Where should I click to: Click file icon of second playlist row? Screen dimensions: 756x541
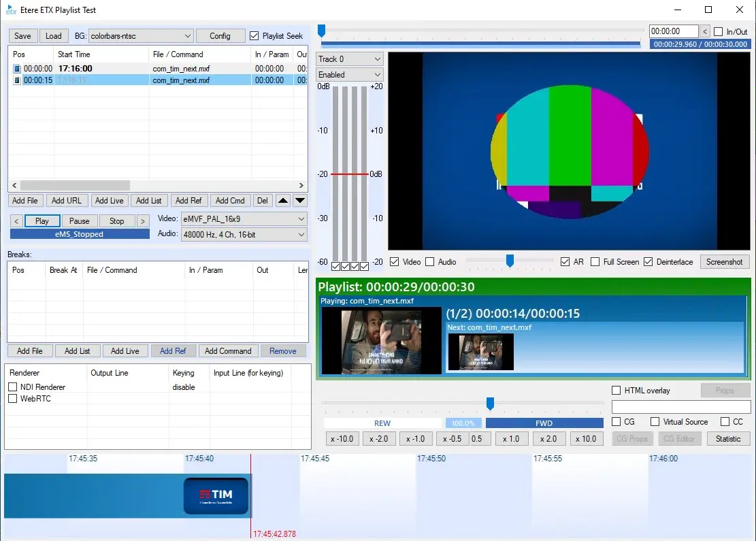pos(17,80)
